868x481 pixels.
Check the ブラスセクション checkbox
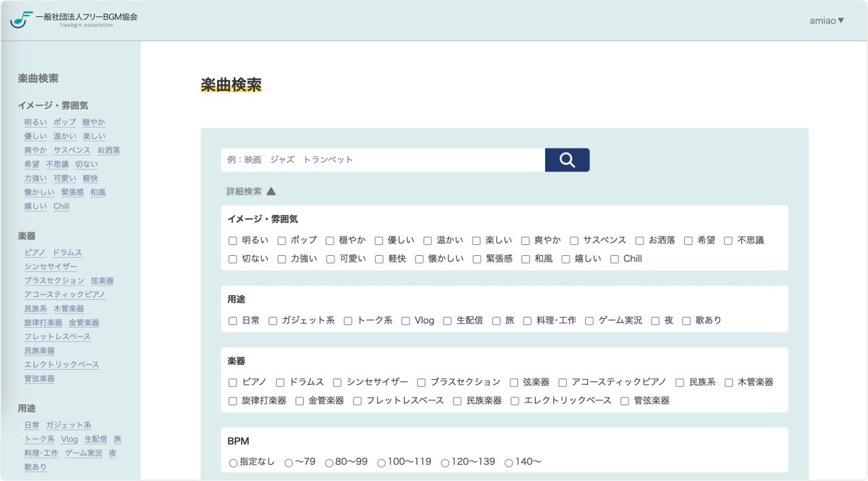tap(421, 383)
